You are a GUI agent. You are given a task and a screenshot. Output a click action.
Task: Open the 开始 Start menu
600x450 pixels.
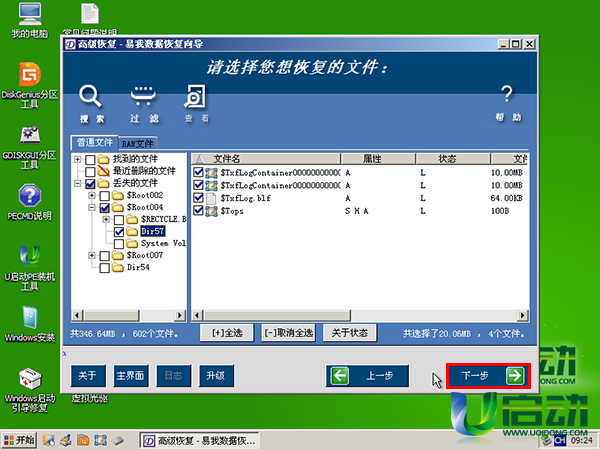19,439
